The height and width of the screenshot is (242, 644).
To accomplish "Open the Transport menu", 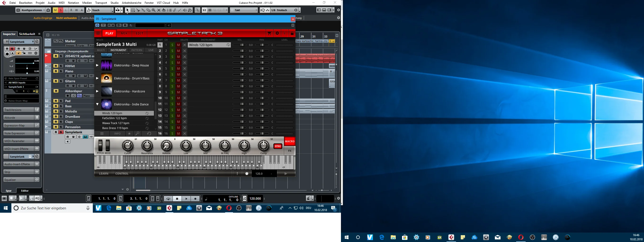I will [101, 3].
